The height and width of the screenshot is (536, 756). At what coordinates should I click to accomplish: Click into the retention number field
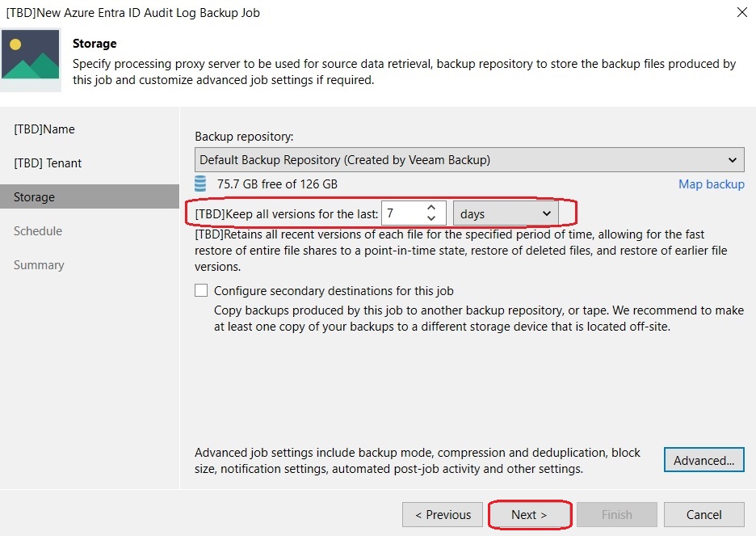[x=404, y=213]
